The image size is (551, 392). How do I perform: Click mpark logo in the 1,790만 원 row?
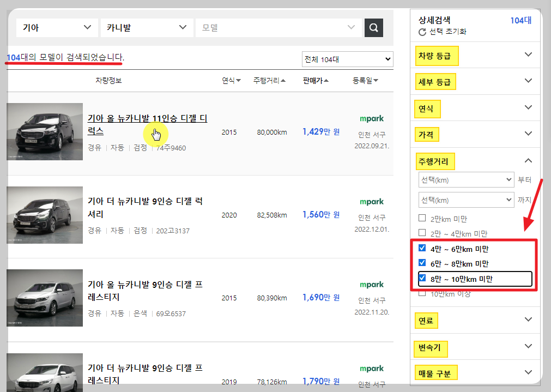coord(372,369)
